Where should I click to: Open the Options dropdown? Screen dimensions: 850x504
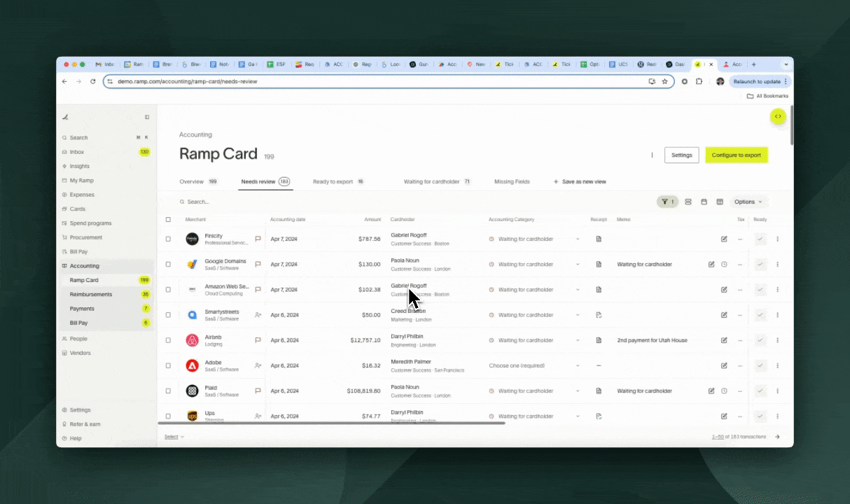pyautogui.click(x=748, y=202)
